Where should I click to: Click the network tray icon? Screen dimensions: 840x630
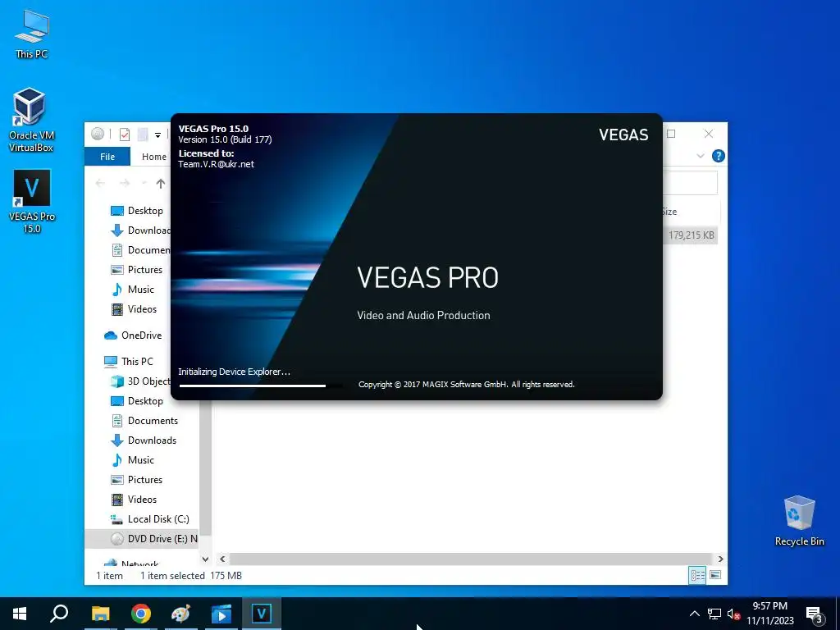714,614
